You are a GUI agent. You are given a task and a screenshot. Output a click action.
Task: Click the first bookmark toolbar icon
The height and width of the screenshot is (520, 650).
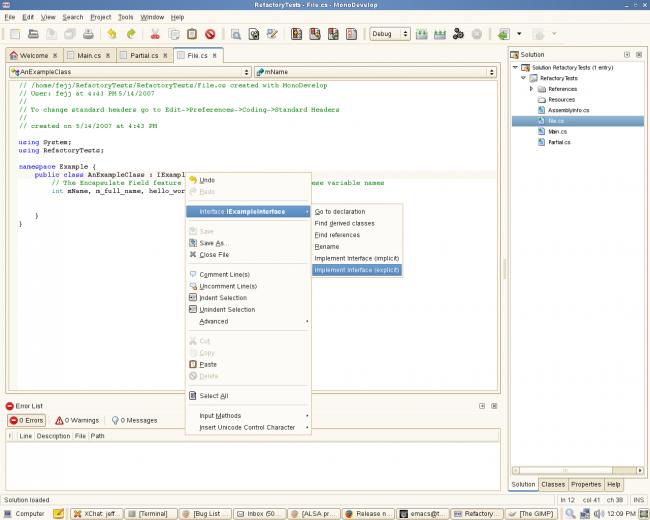click(x=296, y=34)
